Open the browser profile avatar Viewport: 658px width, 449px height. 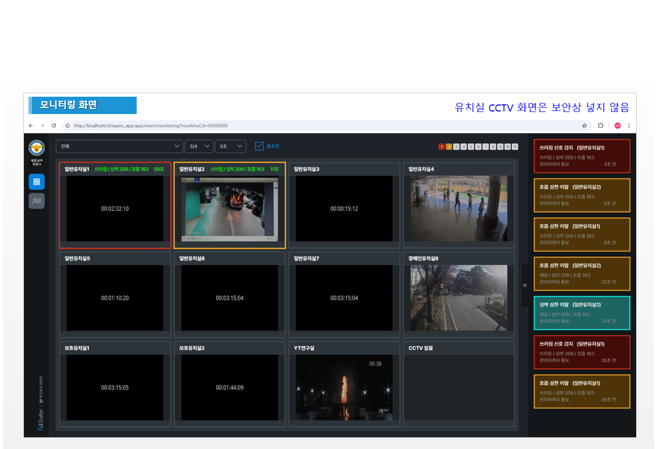pos(617,126)
